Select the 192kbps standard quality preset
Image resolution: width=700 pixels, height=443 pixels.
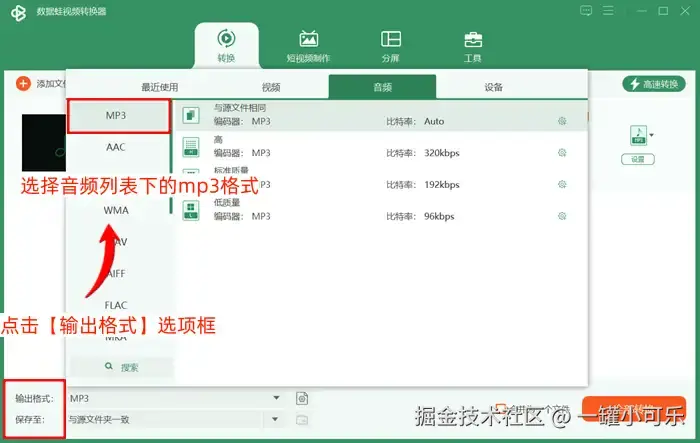point(380,179)
